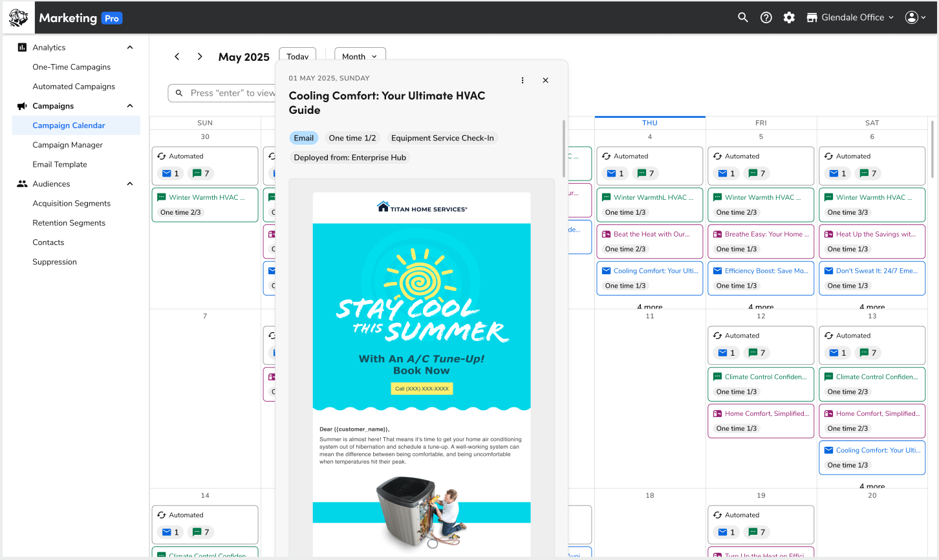
Task: Open Efficiency Boost campaign on Friday 5
Action: tap(761, 278)
